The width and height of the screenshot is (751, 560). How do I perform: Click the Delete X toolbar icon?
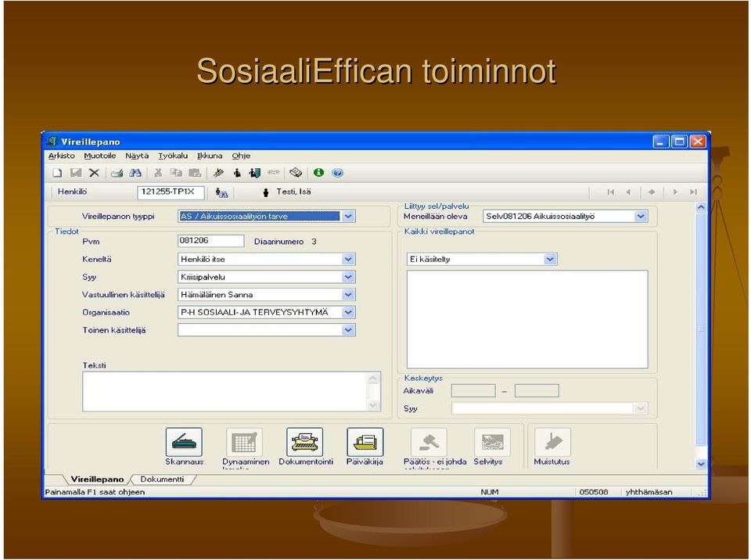point(95,173)
